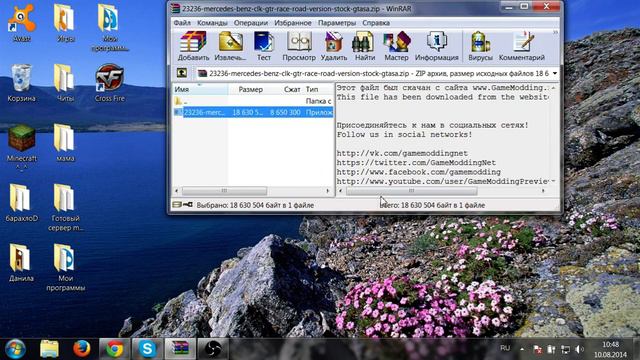Open the Найти search tool
The height and width of the screenshot is (360, 640).
tap(364, 47)
